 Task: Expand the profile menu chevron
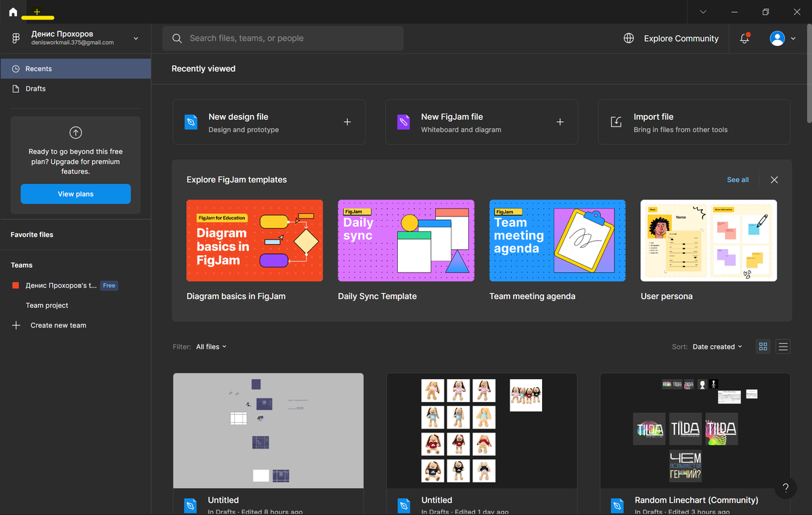point(793,39)
